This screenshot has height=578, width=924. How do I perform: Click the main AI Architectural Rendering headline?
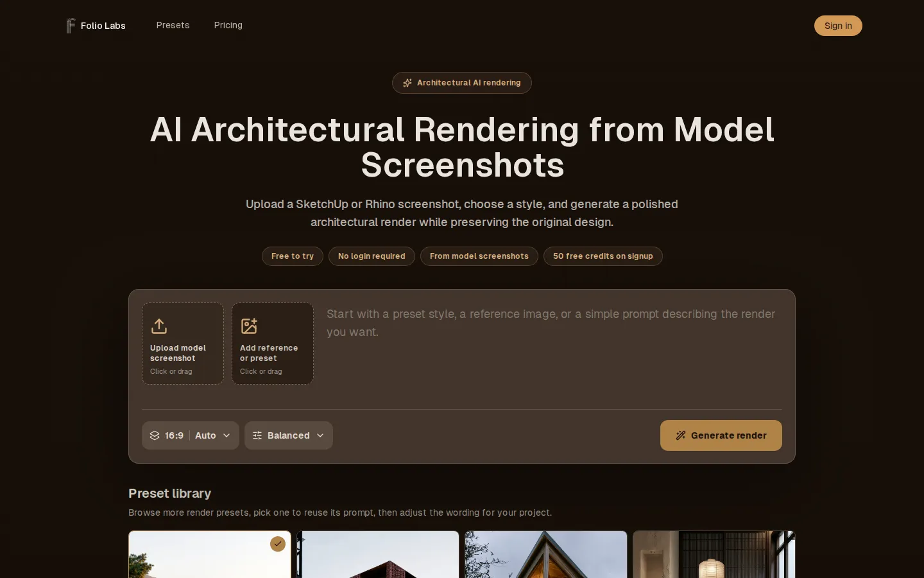pyautogui.click(x=462, y=147)
